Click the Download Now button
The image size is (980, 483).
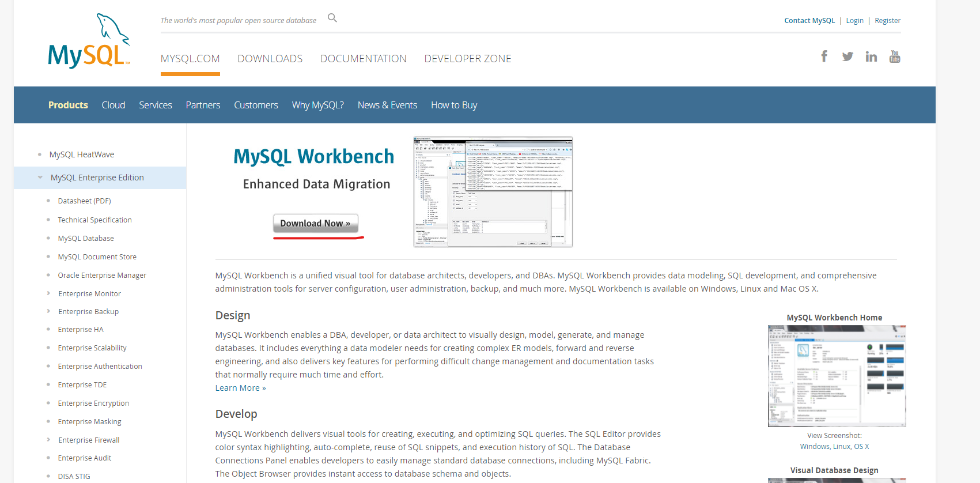(x=315, y=223)
